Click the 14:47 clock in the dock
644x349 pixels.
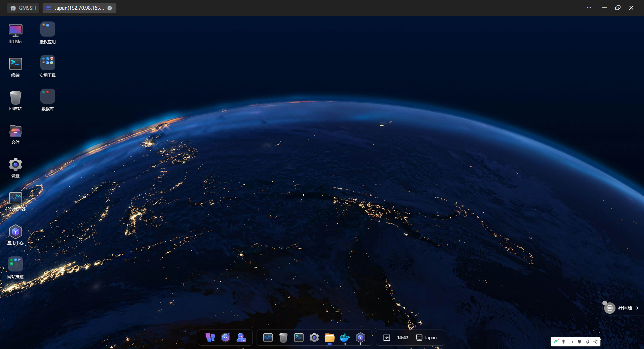point(403,338)
